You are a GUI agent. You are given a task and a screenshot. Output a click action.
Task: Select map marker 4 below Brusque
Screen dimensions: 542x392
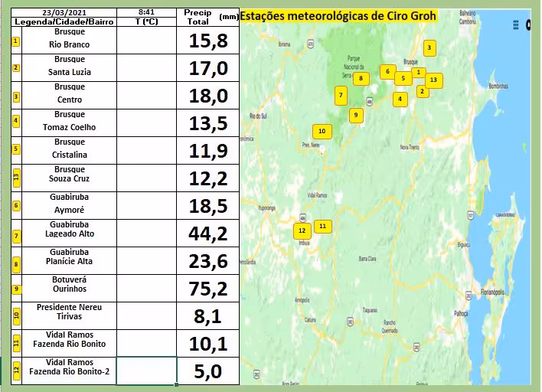click(x=400, y=99)
